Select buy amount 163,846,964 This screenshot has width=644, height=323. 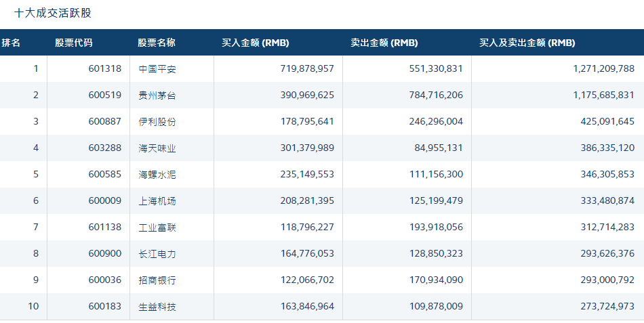307,306
